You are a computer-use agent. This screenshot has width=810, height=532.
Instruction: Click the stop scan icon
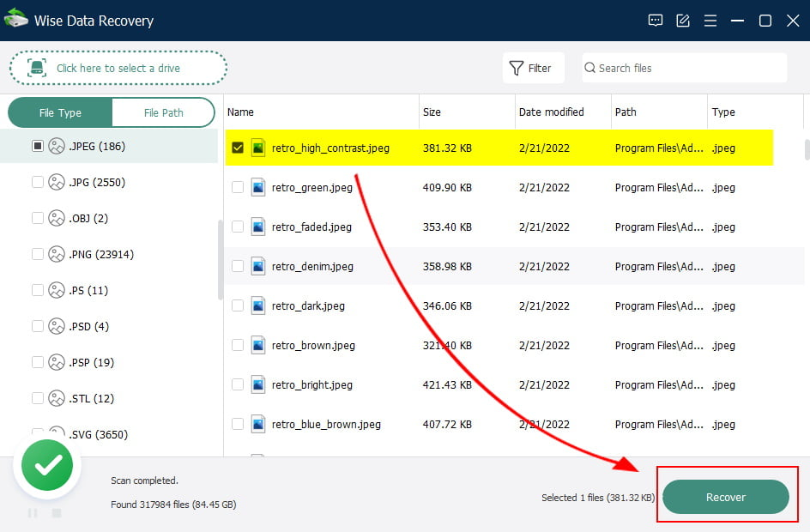57,513
